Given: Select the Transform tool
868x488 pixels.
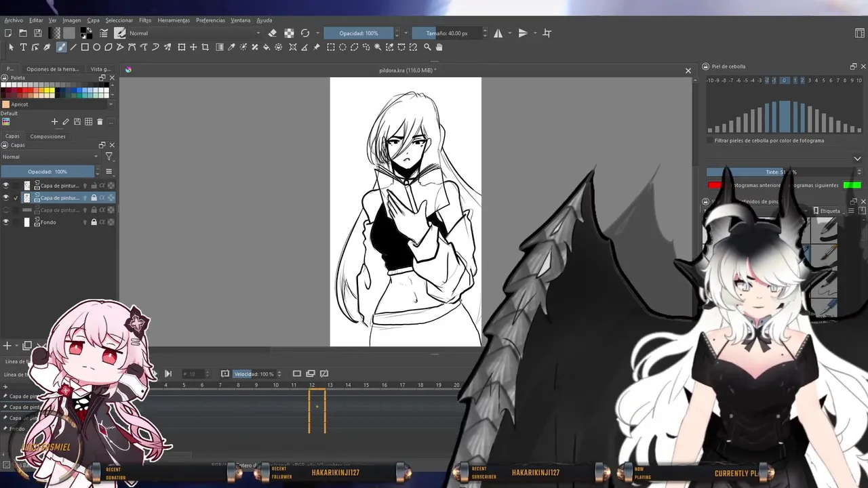Looking at the screenshot, I should [181, 47].
